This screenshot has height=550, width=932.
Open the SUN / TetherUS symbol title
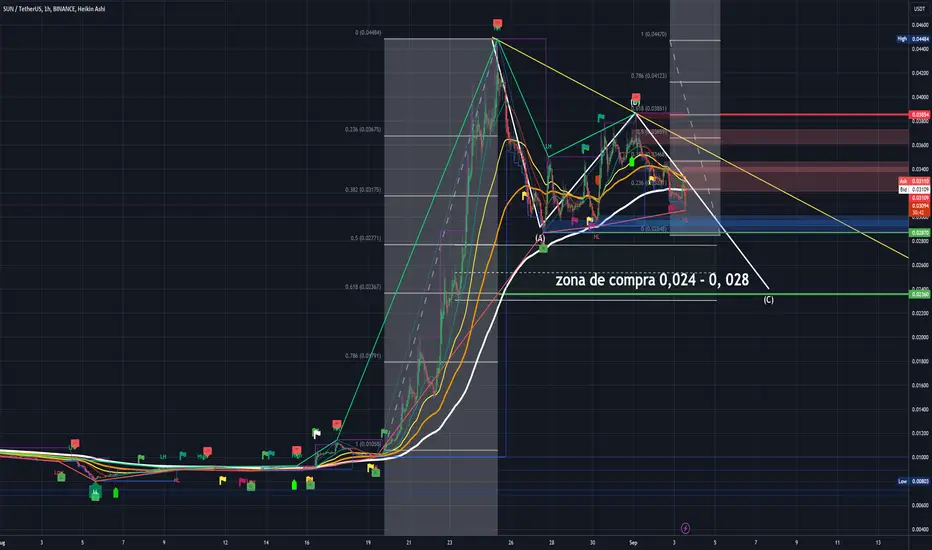[x=54, y=9]
